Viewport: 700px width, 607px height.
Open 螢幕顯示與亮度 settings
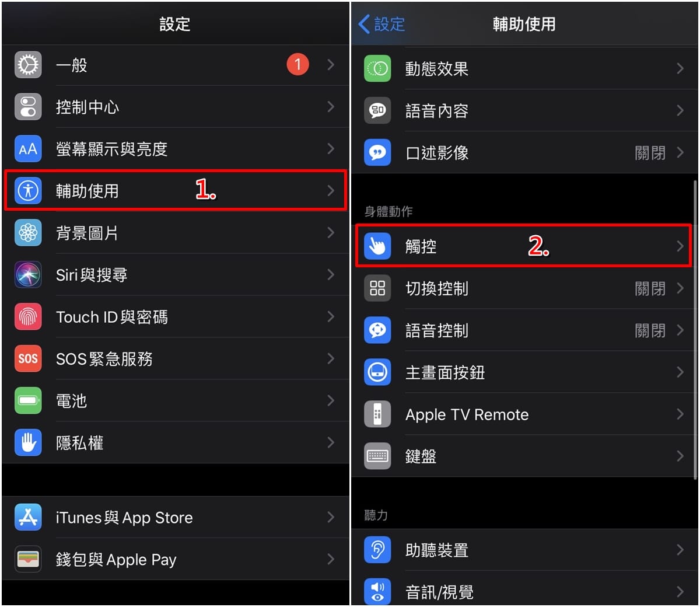[175, 149]
